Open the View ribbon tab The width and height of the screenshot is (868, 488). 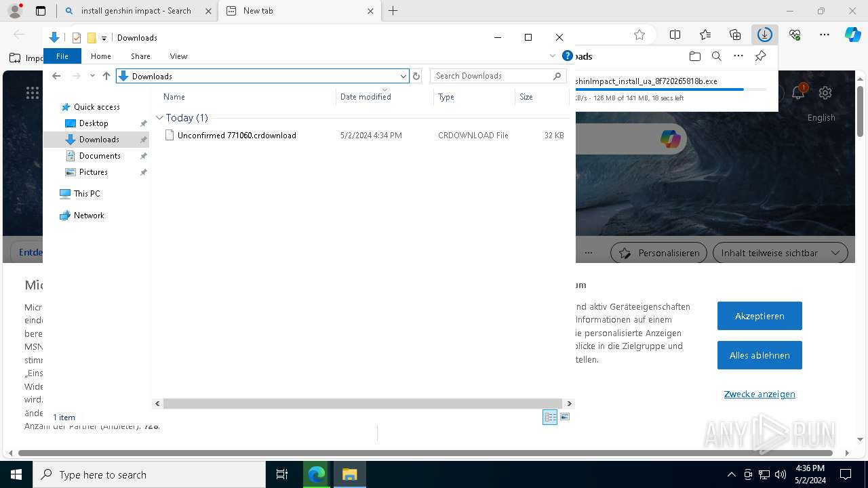tap(178, 56)
